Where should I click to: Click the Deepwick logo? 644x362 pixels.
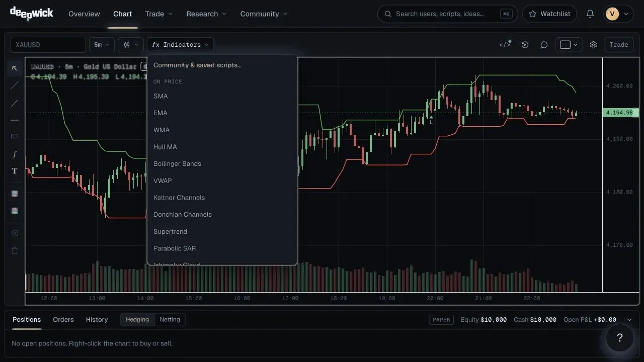pos(31,13)
